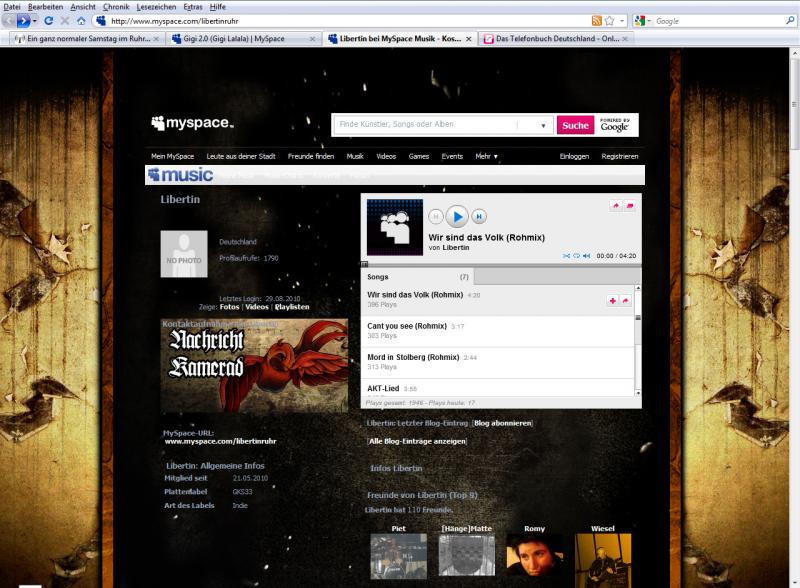Image resolution: width=800 pixels, height=588 pixels.
Task: Click the song progress bar under the player
Action: 500,265
